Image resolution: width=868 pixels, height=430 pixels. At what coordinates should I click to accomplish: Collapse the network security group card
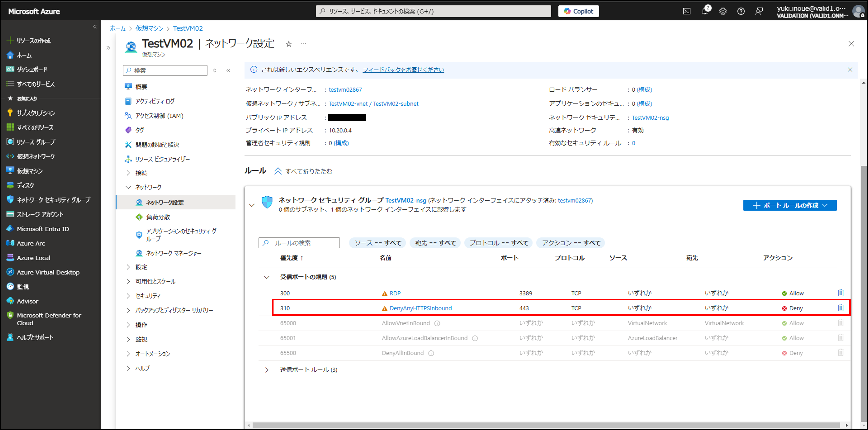coord(252,205)
